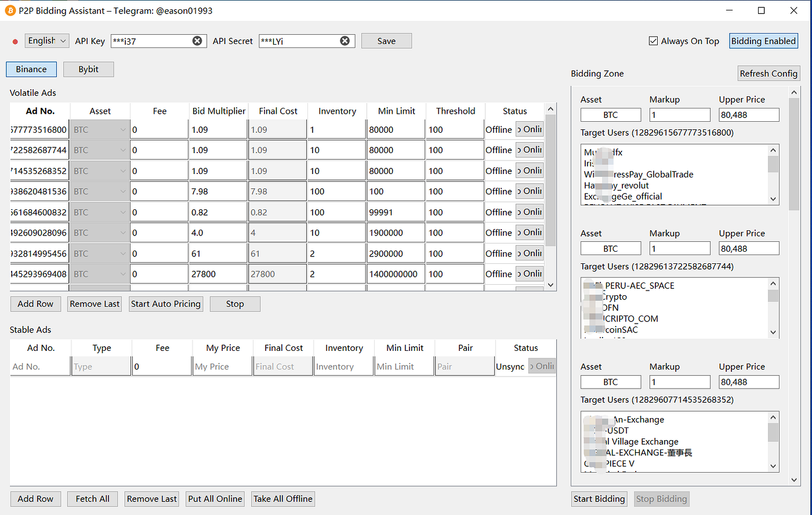Click Bidding Zone panel scrollbar down arrow

click(x=795, y=480)
